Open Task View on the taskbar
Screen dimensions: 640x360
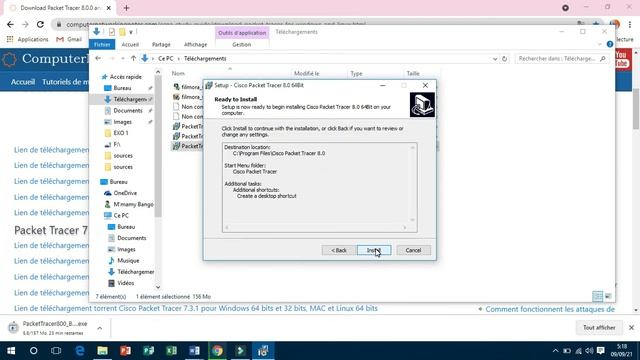56,351
